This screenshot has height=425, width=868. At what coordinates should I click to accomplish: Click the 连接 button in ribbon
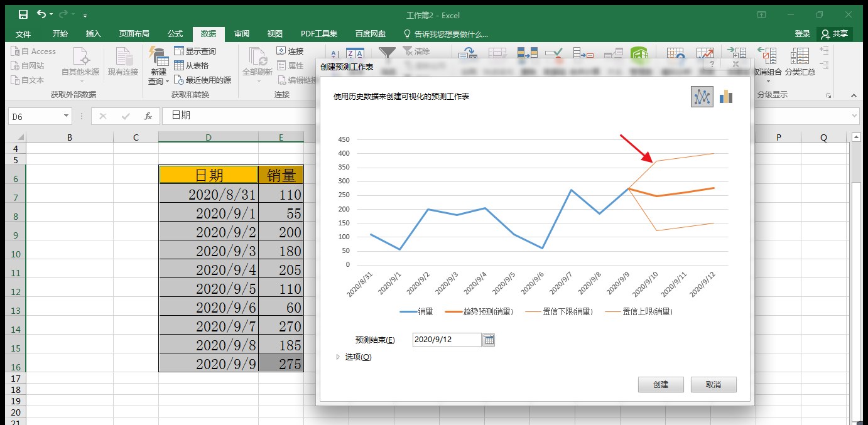click(x=290, y=51)
